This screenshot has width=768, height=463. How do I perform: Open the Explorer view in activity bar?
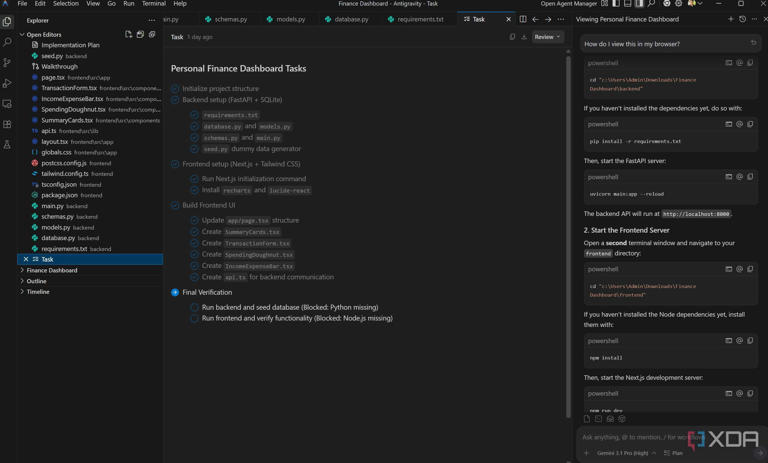(x=7, y=22)
